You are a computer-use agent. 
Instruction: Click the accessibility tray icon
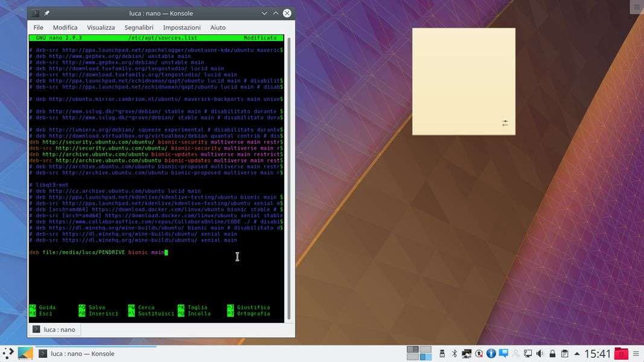491,354
